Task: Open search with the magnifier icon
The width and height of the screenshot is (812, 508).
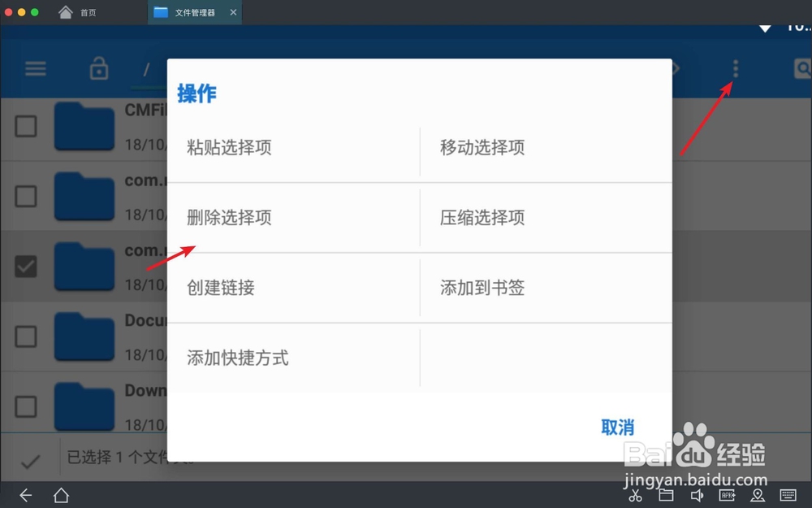Action: (804, 69)
